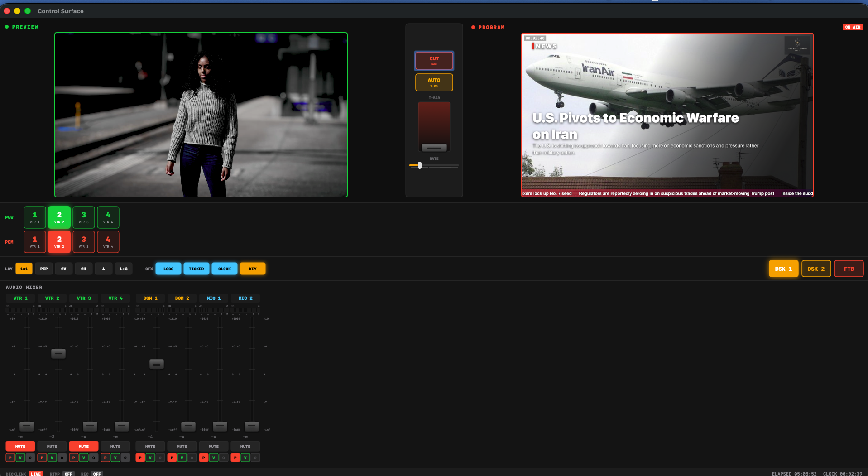Choose the L+3 layout
The width and height of the screenshot is (868, 476).
[x=124, y=269]
